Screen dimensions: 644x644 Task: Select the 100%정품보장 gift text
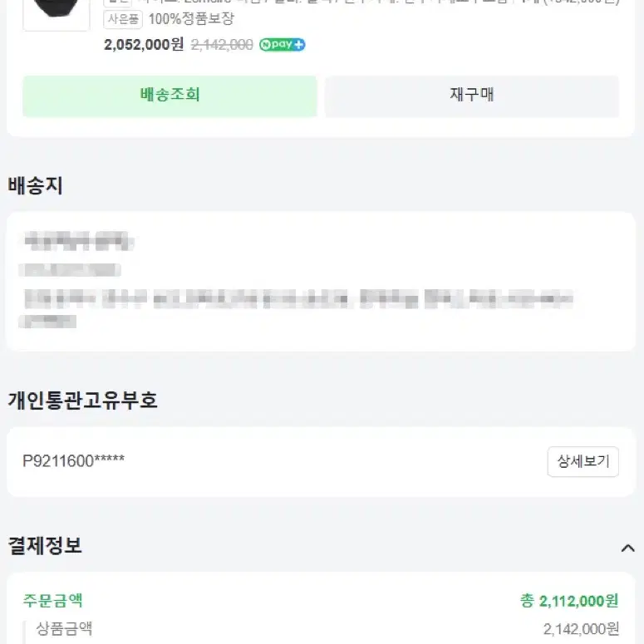tap(191, 19)
